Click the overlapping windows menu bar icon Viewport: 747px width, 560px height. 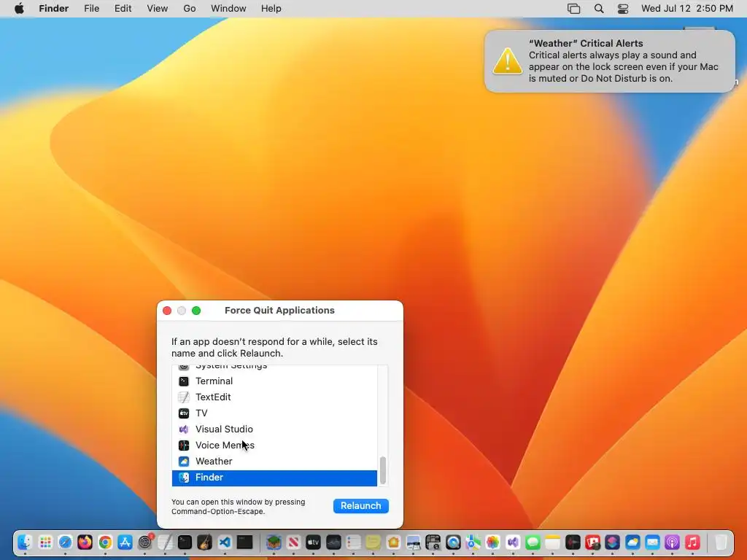[x=574, y=9]
